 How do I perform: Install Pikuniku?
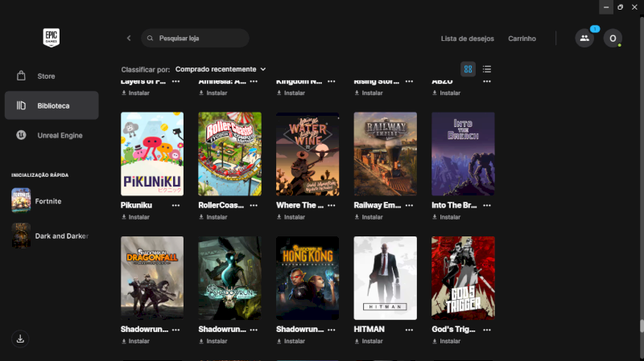click(x=135, y=217)
